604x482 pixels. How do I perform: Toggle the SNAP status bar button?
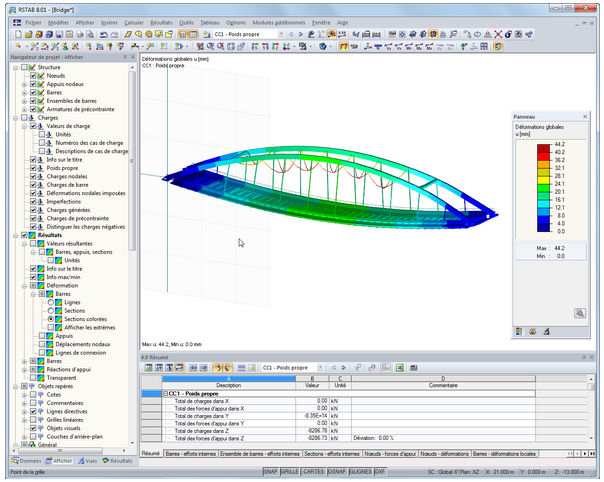coord(271,472)
